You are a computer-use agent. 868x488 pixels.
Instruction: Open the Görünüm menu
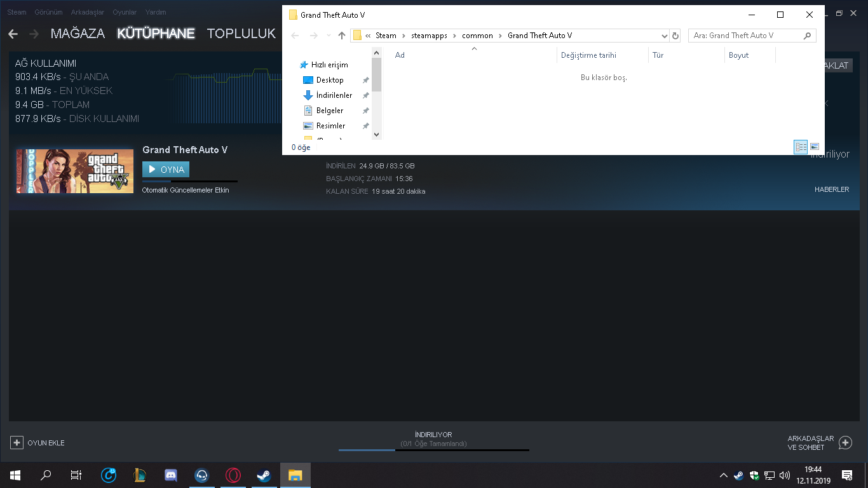click(x=48, y=12)
